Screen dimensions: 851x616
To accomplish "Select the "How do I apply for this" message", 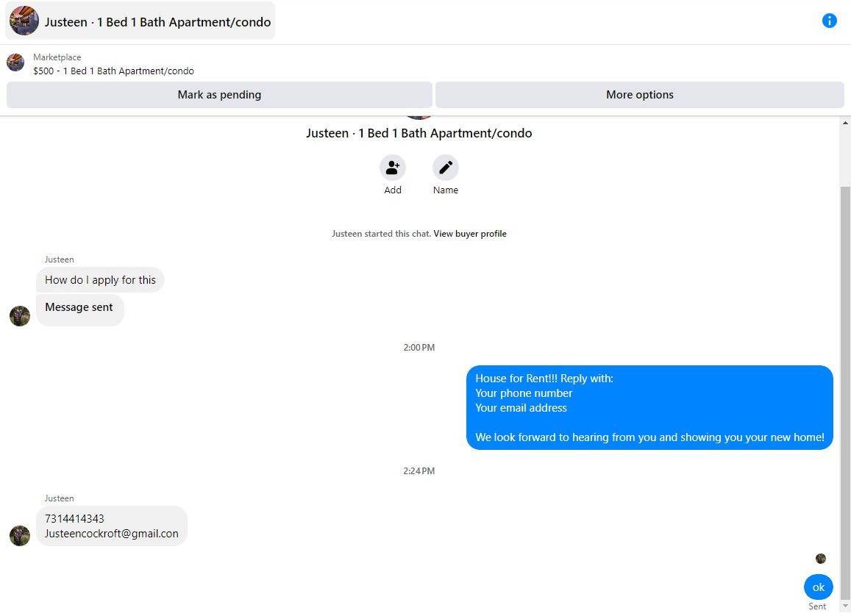I will pos(101,280).
